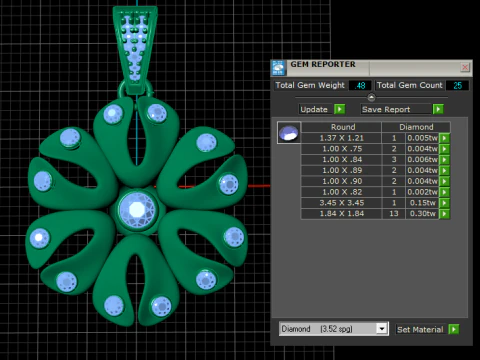Click green arrow in the 1.84 X 1.84 row
Screen dimensions: 480x360
(444, 214)
